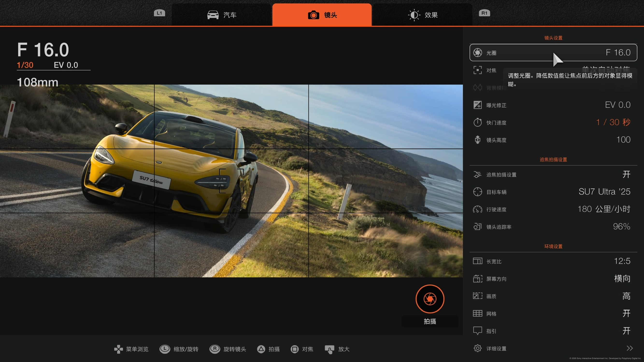Click the focus bracket on the car headlight

pos(231,181)
